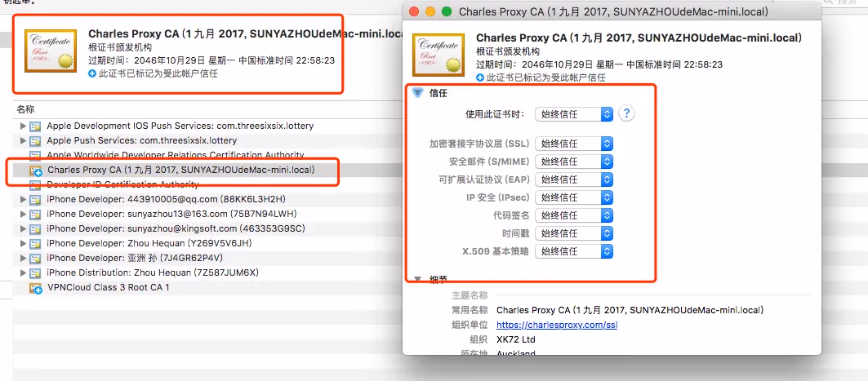The height and width of the screenshot is (381, 868).
Task: Click the Charles Proxy CA row certificate icon
Action: [36, 171]
